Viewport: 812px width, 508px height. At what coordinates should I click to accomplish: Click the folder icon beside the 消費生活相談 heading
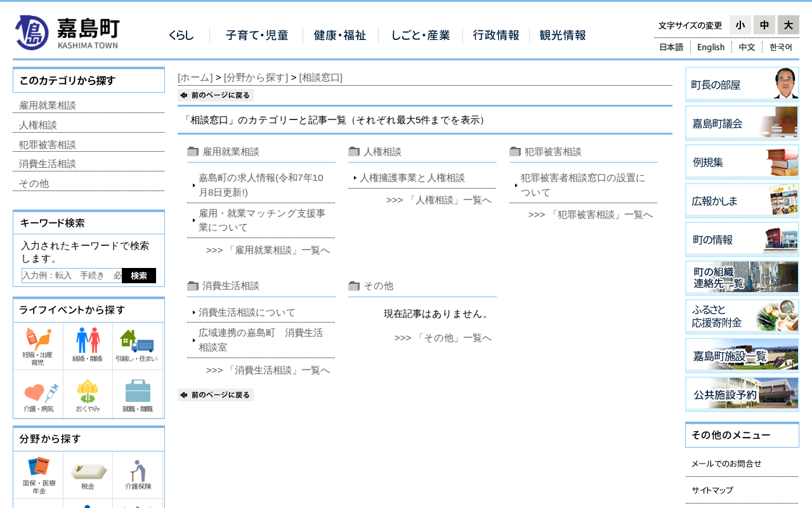click(193, 286)
